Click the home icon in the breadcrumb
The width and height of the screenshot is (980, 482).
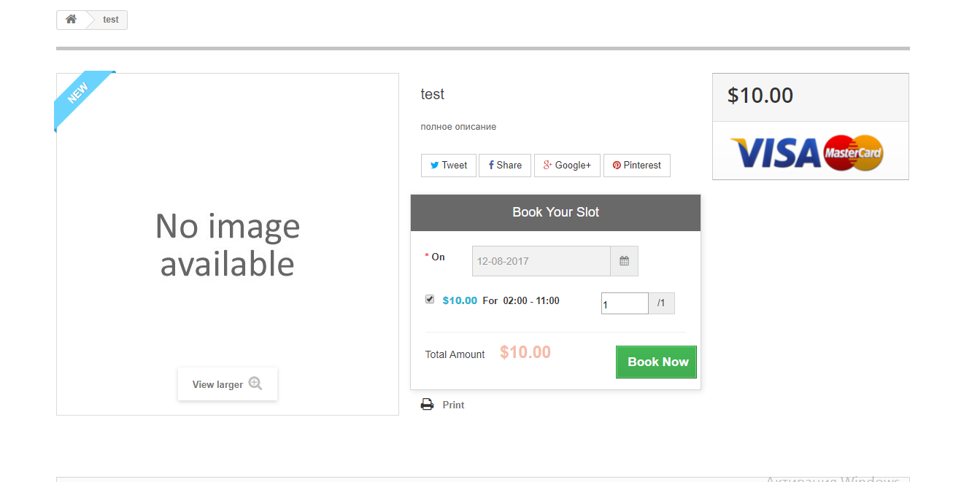tap(71, 20)
